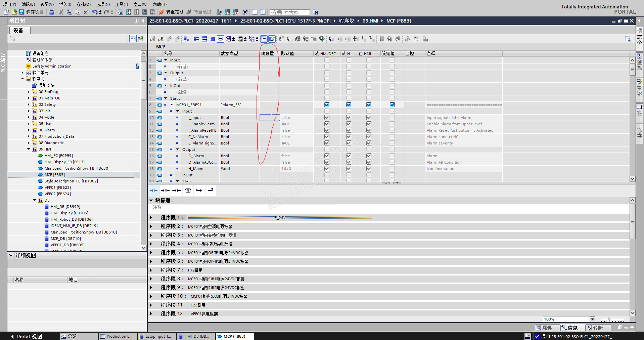The width and height of the screenshot is (644, 340).
Task: Open the zoom level dropdown
Action: (x=592, y=319)
